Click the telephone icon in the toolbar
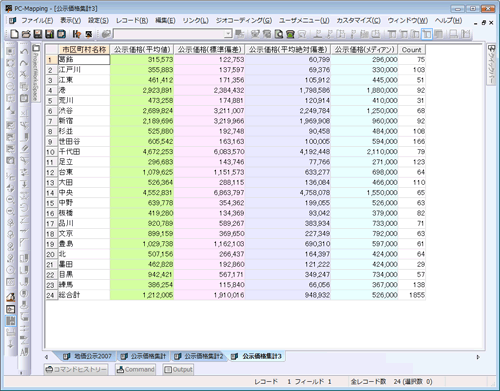500x391 pixels. (x=290, y=34)
